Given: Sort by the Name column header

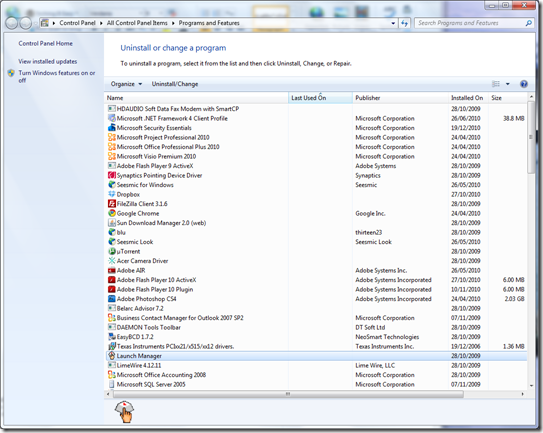Looking at the screenshot, I should click(x=196, y=98).
